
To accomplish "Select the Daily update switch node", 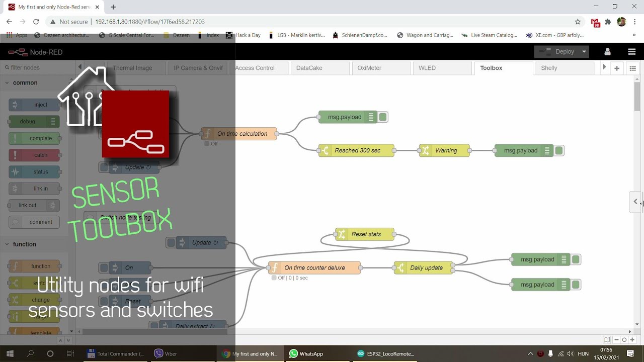I will pos(424,268).
